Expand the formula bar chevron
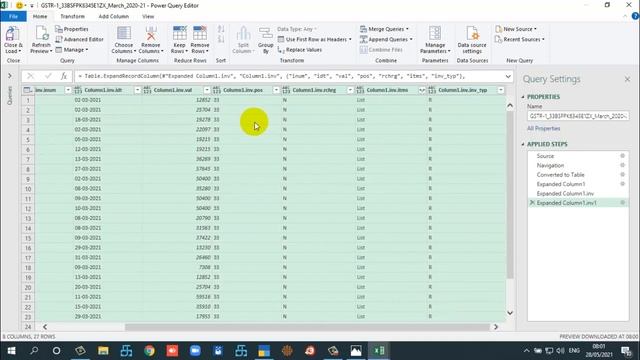This screenshot has width=640, height=360. click(x=508, y=76)
